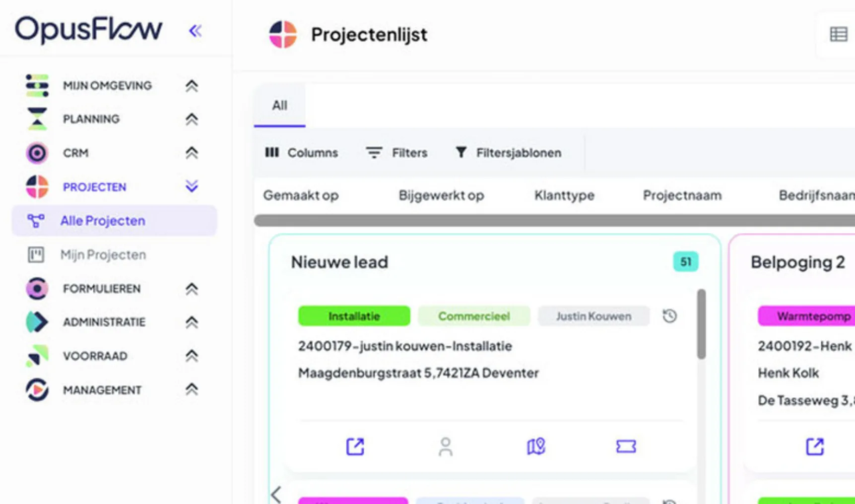Click project title 2400179-justin kouwen-Installatie
The width and height of the screenshot is (855, 504).
(x=405, y=346)
